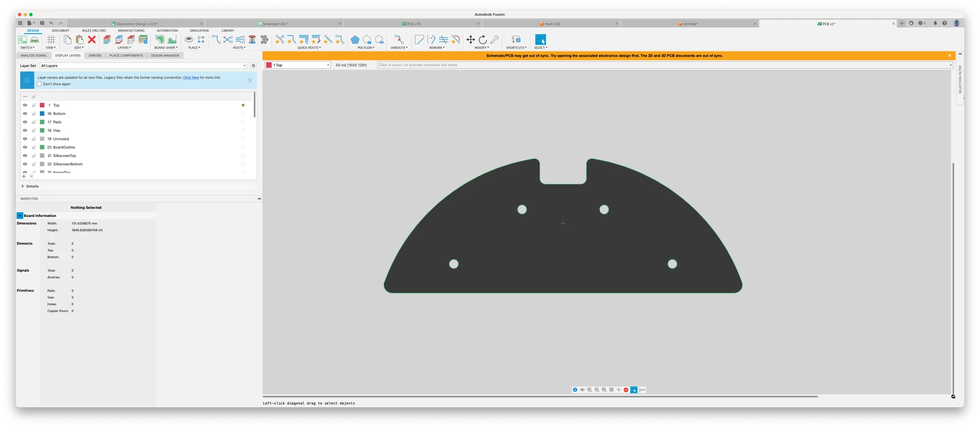
Task: Click zoom in magnifier in bottom toolbar
Action: (590, 390)
